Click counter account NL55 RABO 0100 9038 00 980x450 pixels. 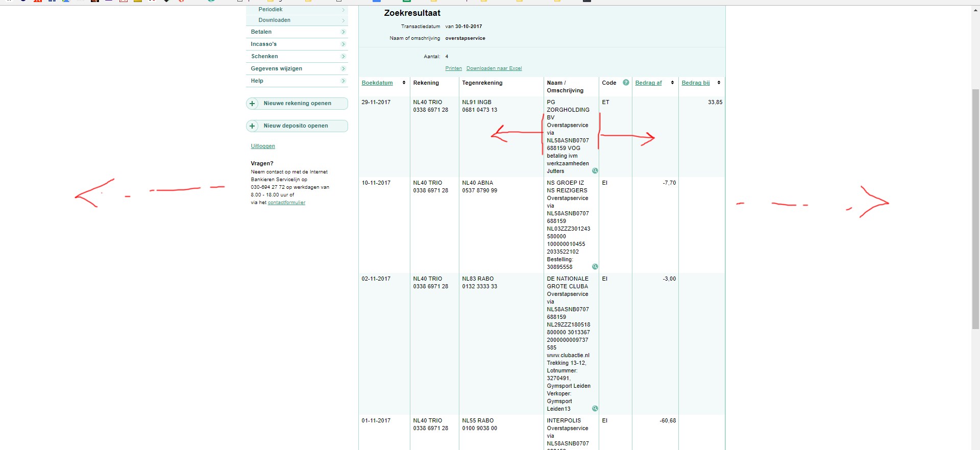[x=480, y=424]
